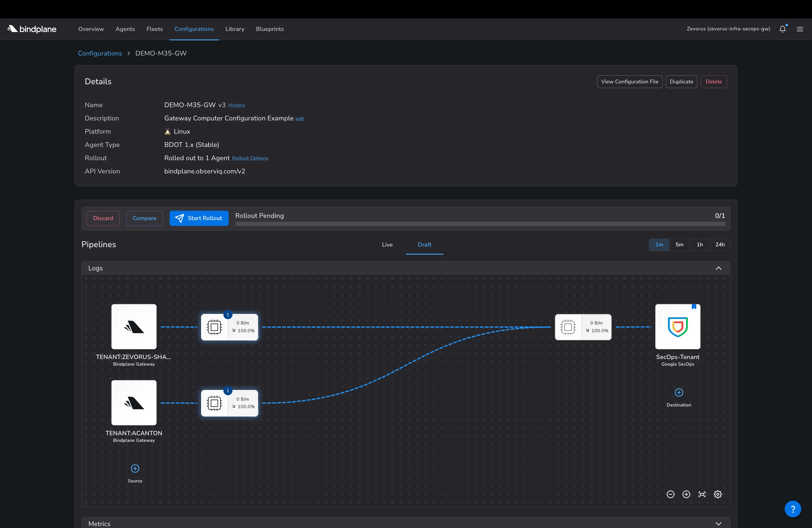Select Configurations in top navigation
This screenshot has width=812, height=528.
(x=194, y=29)
